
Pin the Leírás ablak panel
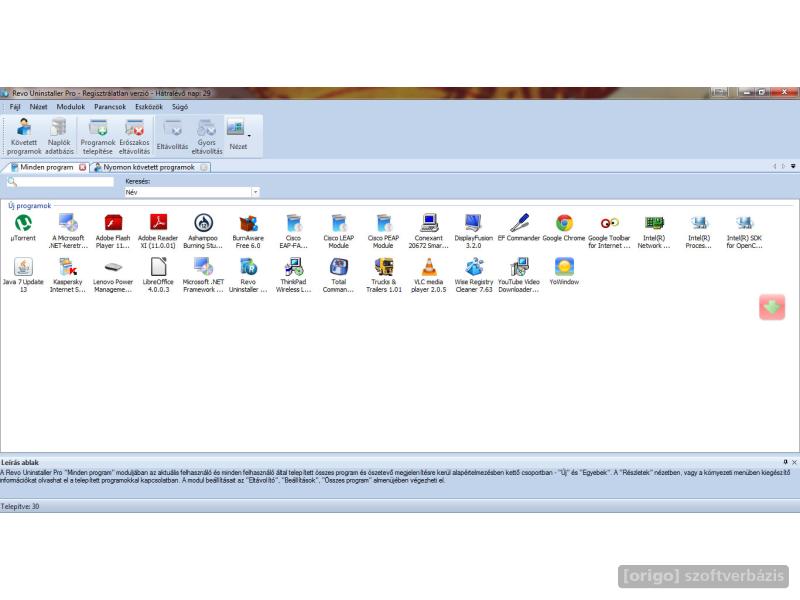785,462
